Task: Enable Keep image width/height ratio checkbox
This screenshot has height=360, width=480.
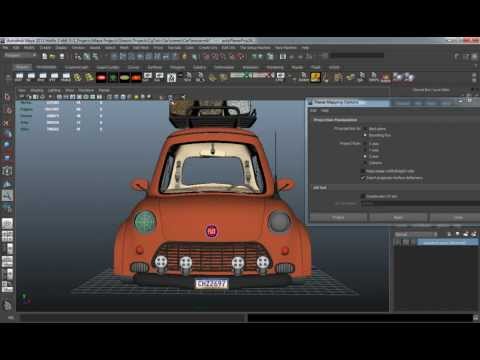Action: point(363,171)
